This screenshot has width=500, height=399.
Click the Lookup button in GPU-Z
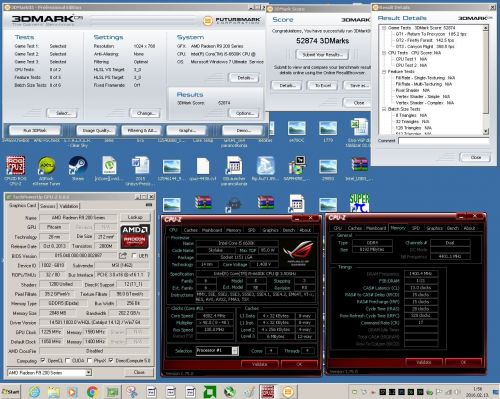point(135,217)
